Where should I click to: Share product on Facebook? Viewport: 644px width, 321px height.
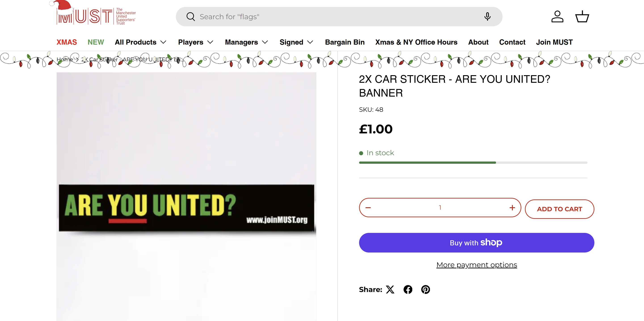[x=408, y=290]
